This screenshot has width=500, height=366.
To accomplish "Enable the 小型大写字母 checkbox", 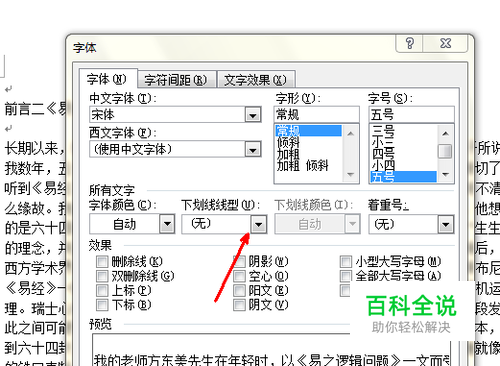I will (346, 262).
